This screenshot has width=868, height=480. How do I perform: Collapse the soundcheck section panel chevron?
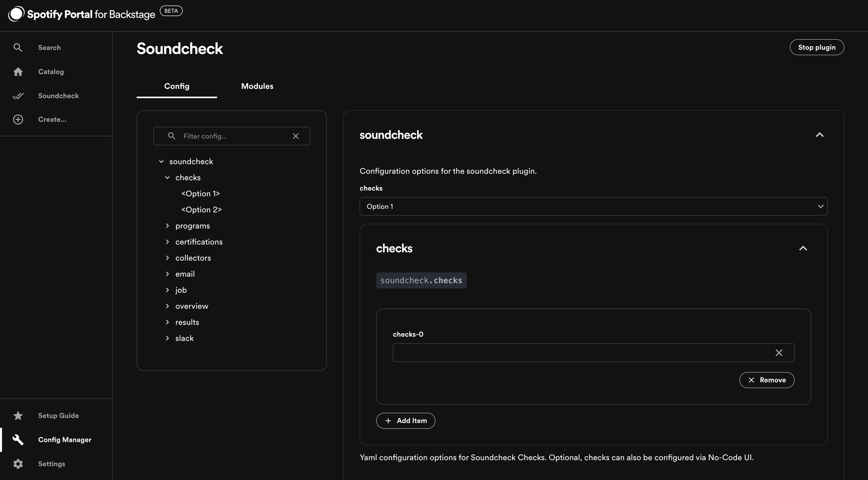(x=819, y=135)
